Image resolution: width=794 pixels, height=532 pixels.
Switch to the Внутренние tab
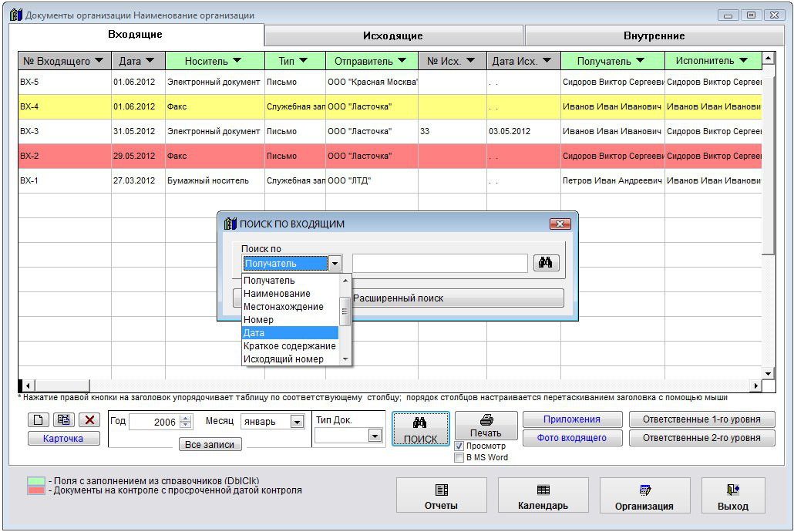[x=654, y=35]
